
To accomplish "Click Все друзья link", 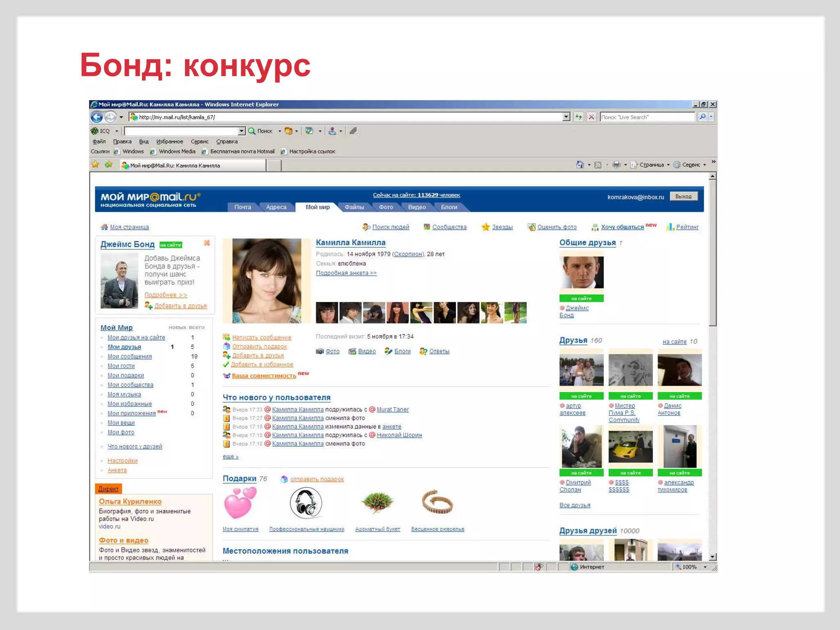I will [575, 505].
